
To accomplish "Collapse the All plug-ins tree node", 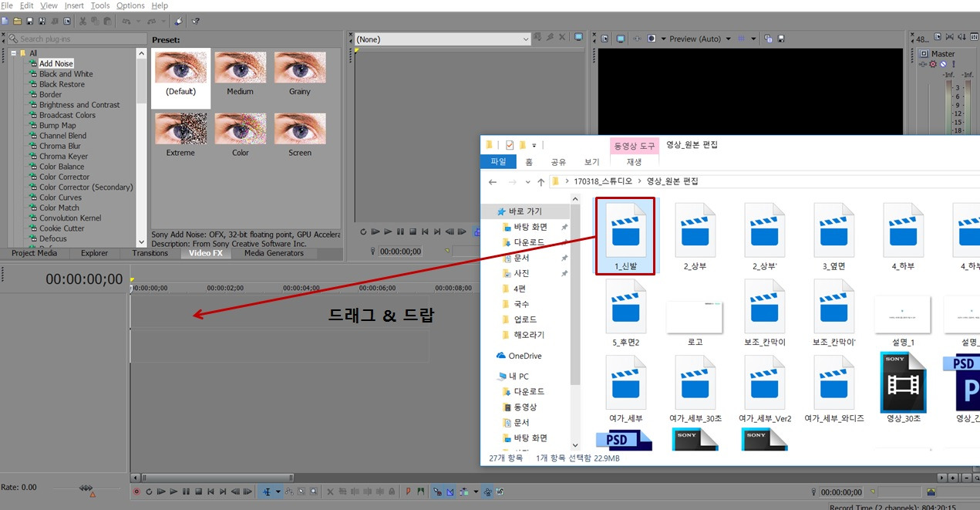I will pos(13,53).
